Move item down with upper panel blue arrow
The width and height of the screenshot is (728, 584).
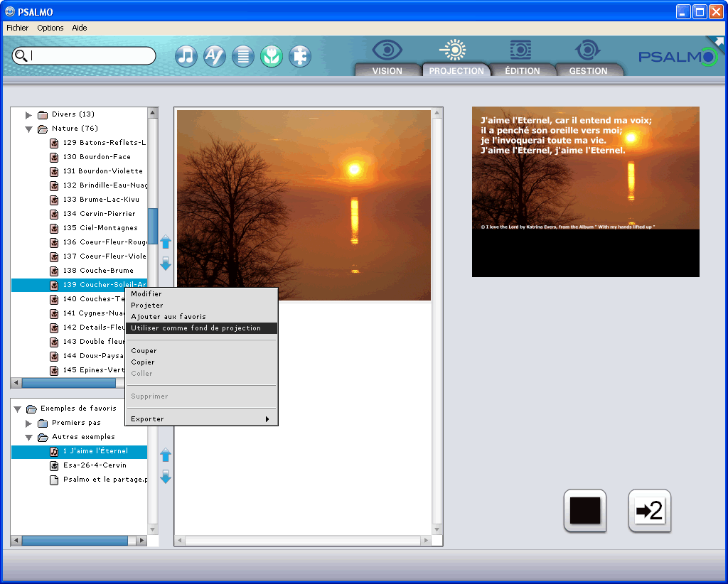(x=166, y=264)
